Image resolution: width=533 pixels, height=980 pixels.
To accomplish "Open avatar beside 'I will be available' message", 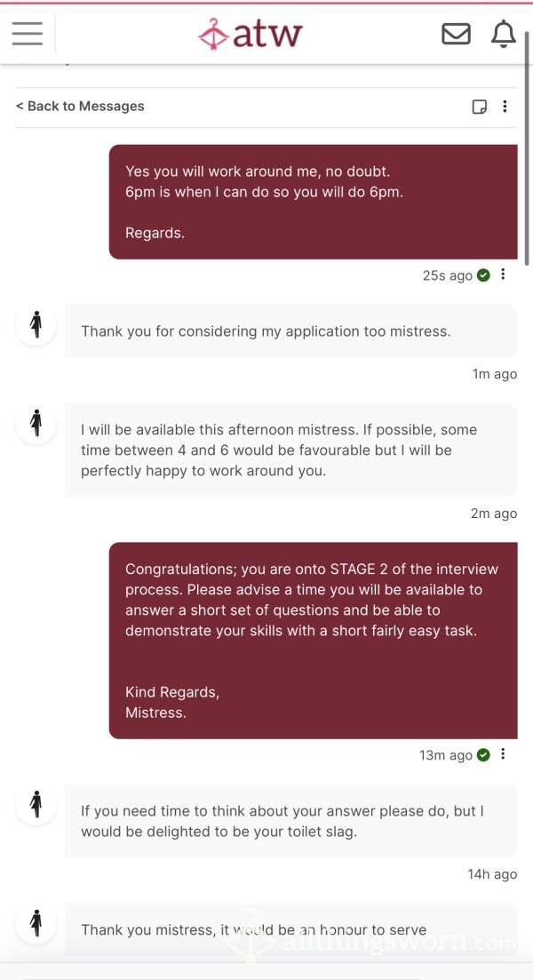I will point(36,423).
